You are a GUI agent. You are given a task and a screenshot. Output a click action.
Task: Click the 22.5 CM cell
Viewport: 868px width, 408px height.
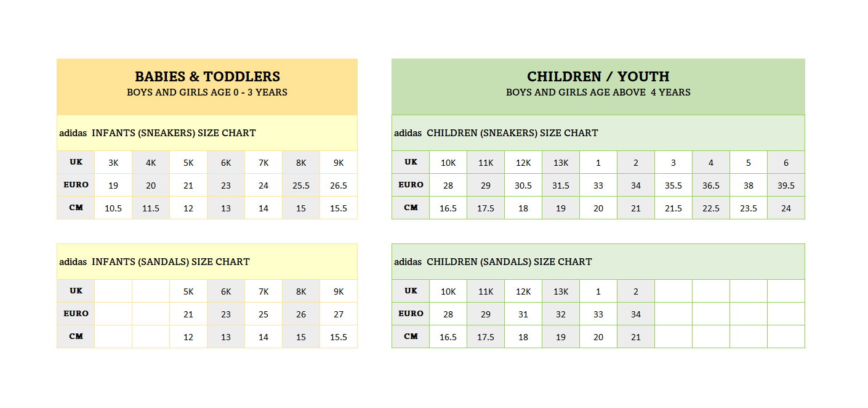coord(711,208)
